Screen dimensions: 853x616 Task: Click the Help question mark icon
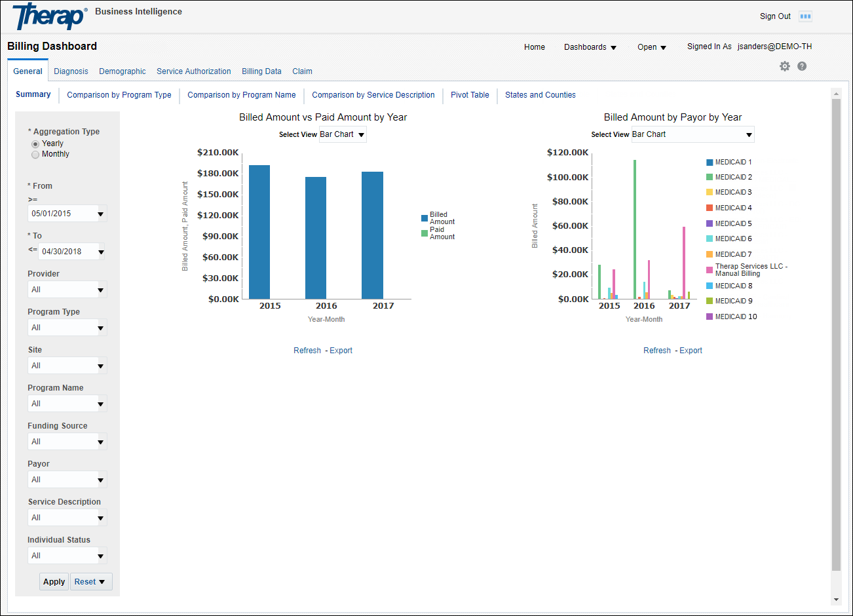point(802,66)
